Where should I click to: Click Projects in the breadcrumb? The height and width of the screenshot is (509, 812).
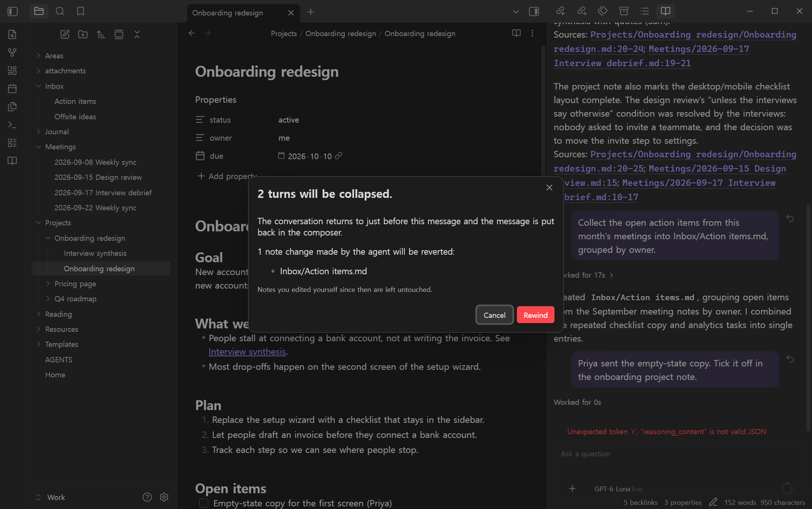(284, 33)
